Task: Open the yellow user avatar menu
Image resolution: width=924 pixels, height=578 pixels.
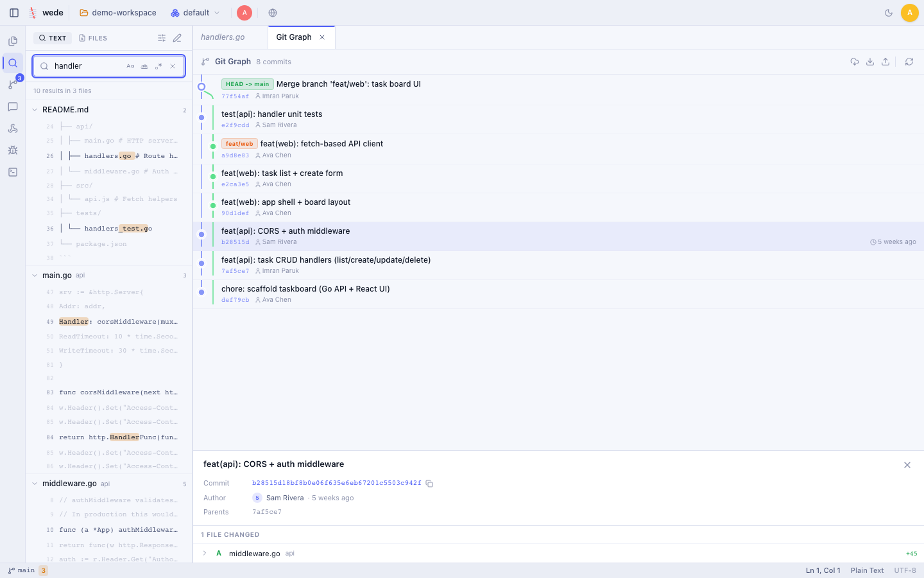Action: coord(910,13)
